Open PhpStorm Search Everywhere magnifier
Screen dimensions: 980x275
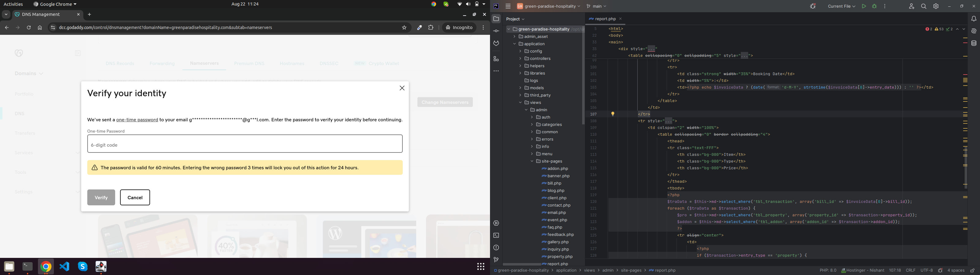pyautogui.click(x=924, y=6)
